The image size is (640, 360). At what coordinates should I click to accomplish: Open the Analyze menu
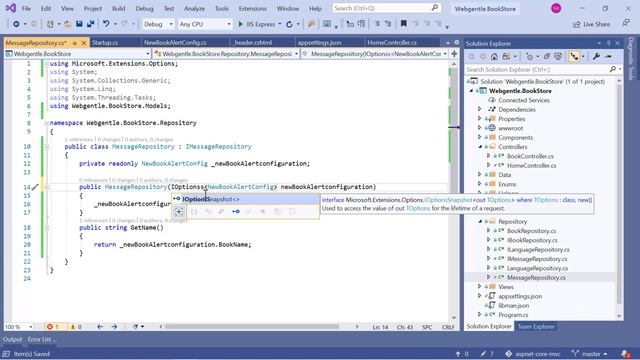[x=194, y=8]
